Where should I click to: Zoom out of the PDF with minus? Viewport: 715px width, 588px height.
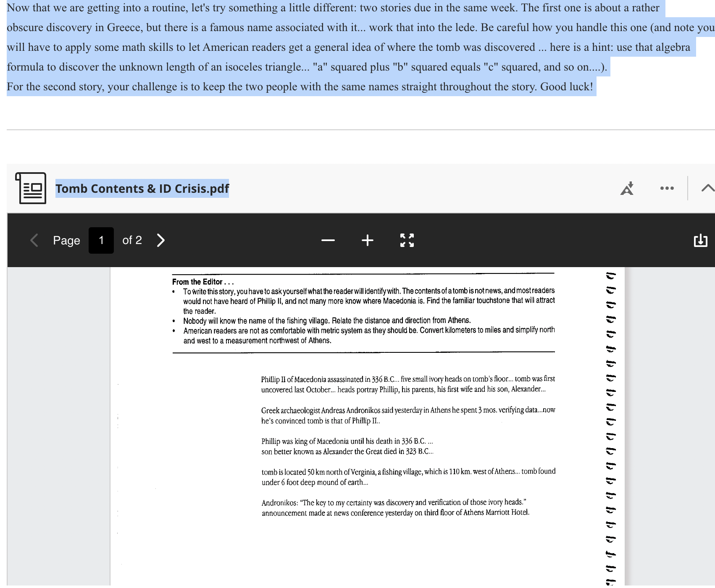328,240
